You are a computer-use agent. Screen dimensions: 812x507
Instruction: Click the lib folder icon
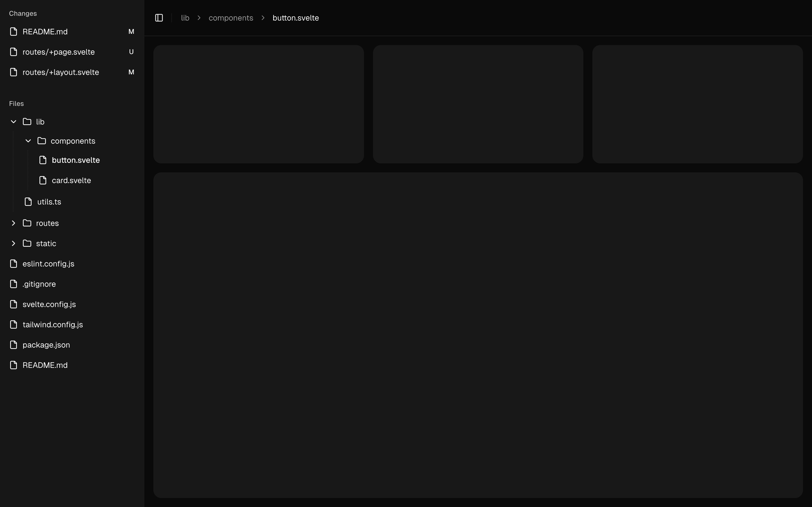(27, 122)
